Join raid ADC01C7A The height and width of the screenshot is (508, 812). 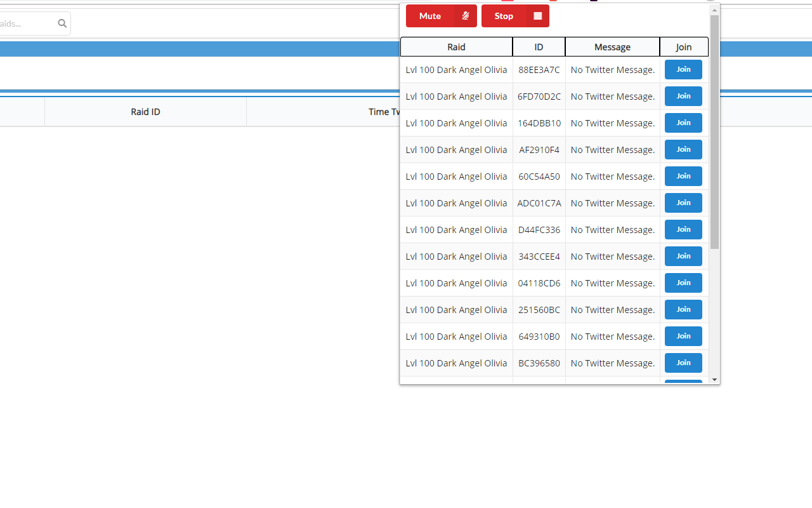coord(683,203)
